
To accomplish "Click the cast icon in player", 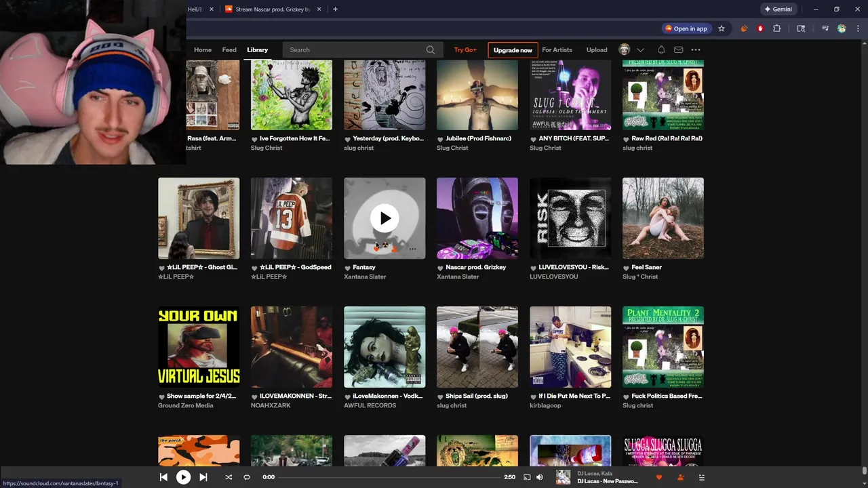I will [x=527, y=477].
